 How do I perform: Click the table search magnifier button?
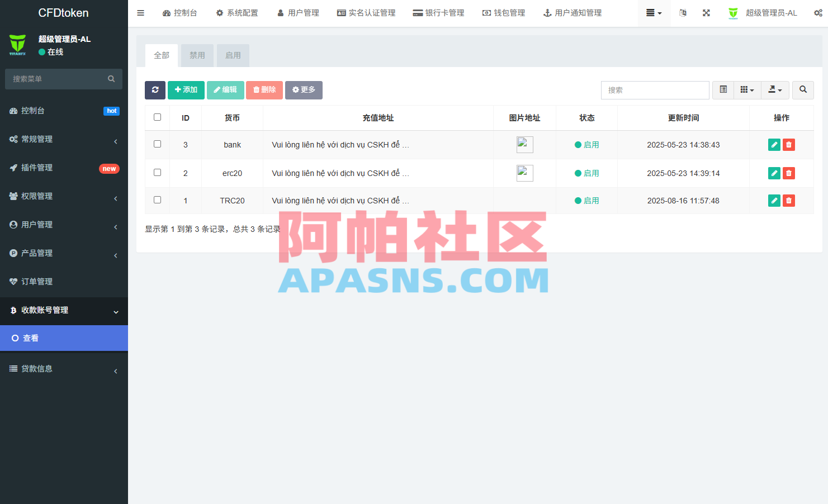(803, 90)
